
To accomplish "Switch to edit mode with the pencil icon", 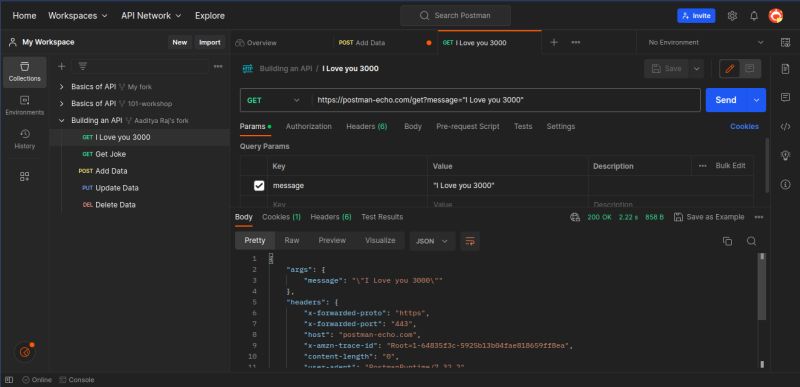I will tap(730, 68).
